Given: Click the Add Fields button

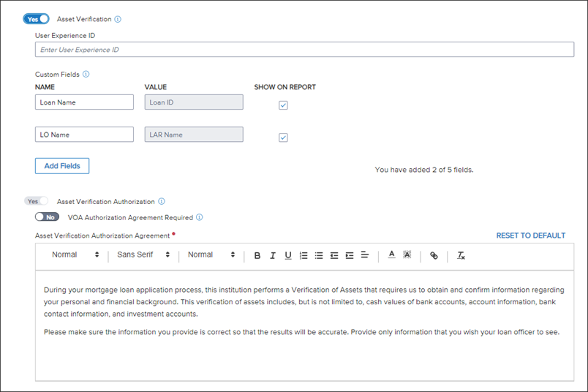Looking at the screenshot, I should (x=62, y=166).
